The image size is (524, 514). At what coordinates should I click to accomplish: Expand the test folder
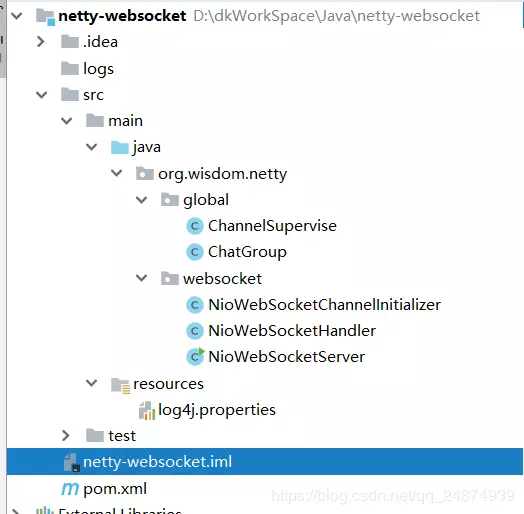click(66, 435)
